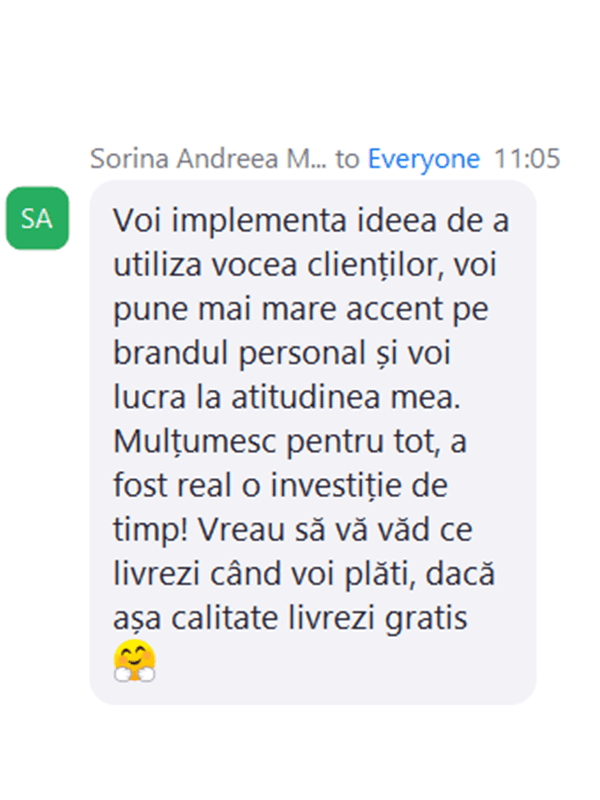Click the line "livrezi când voi plăti, dacă"
The height and width of the screenshot is (800, 600).
pos(304,573)
